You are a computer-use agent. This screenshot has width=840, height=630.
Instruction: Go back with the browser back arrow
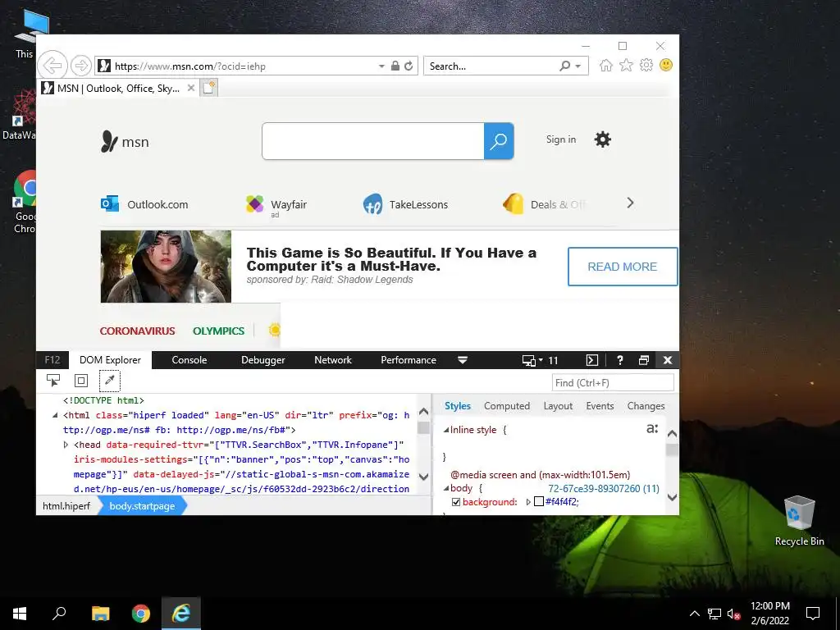tap(52, 66)
